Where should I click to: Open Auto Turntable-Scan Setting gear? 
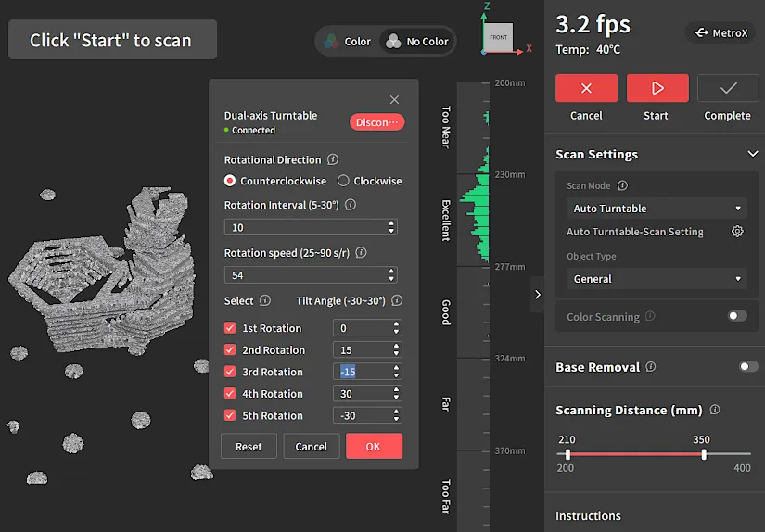tap(737, 231)
